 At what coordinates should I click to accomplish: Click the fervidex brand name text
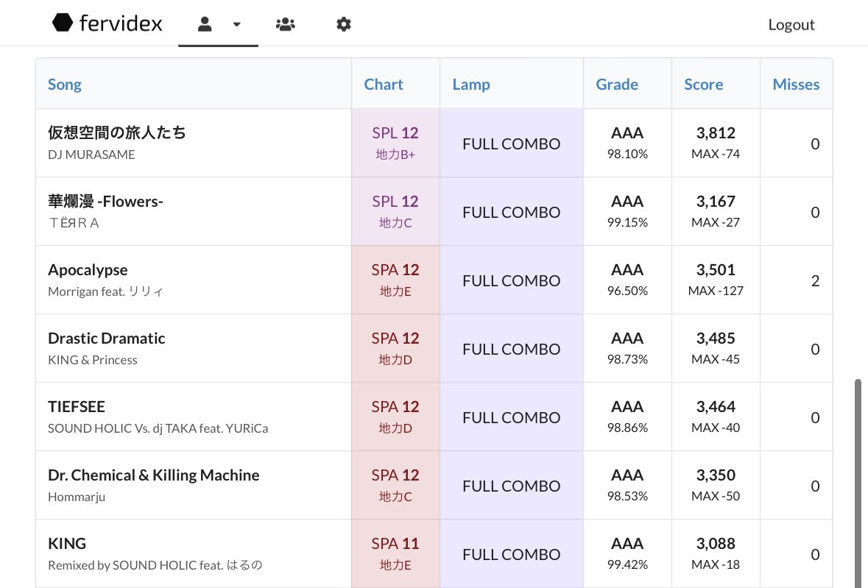[121, 24]
